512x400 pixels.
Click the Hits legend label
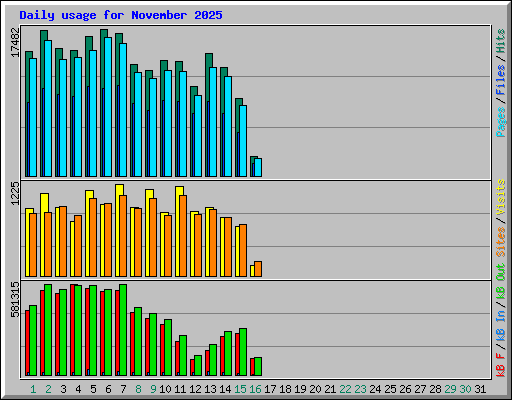pos(500,41)
